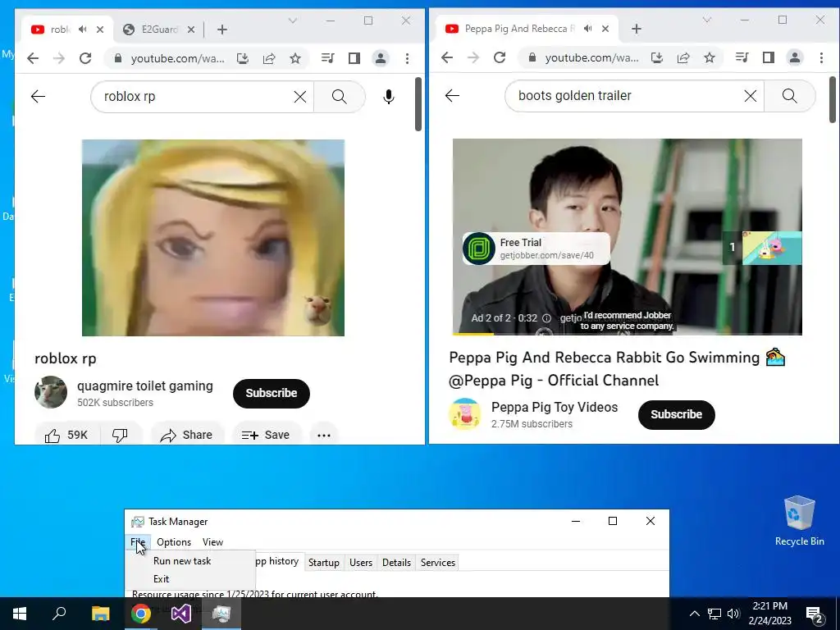Click the left window's page scrollbar

418,104
